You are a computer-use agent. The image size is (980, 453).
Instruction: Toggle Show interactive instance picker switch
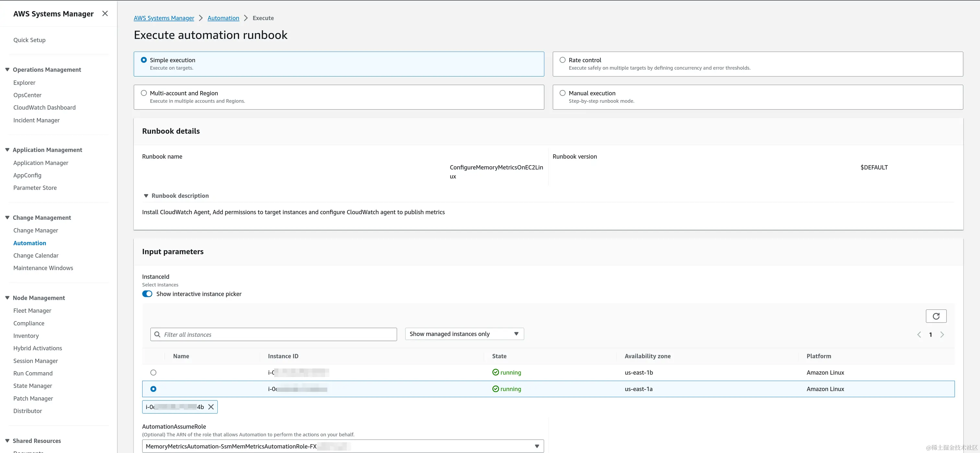click(147, 294)
